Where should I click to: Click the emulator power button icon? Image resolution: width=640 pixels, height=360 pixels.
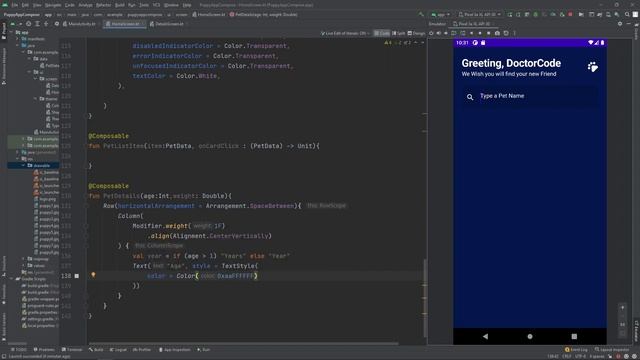coord(431,33)
